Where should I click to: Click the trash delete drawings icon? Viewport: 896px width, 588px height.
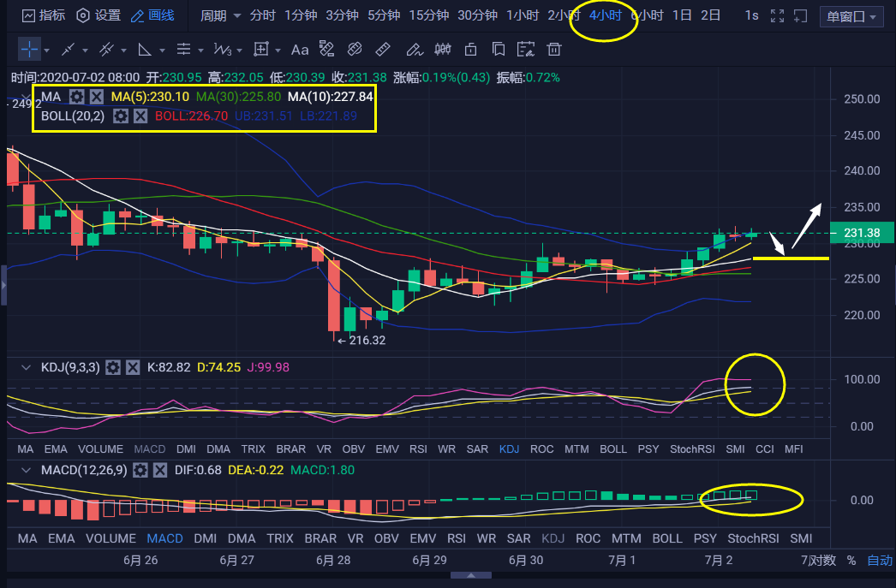[553, 50]
